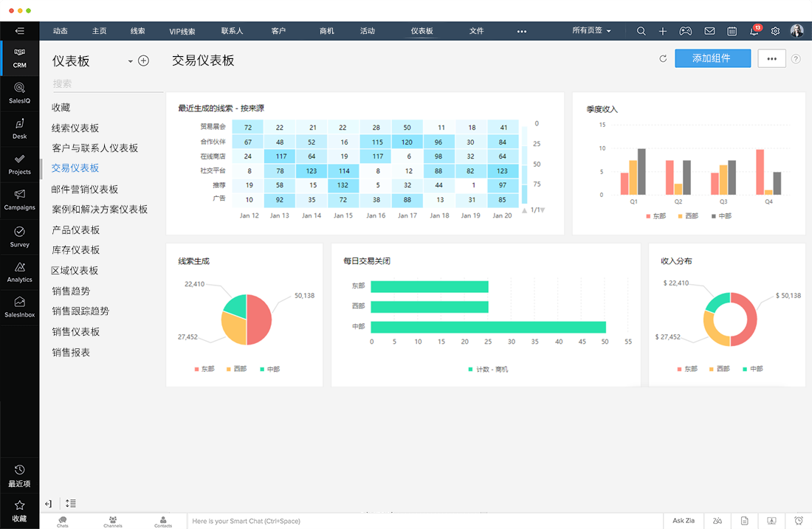Open the three-dot overflow in top navigation
The width and height of the screenshot is (812, 529).
pos(522,31)
